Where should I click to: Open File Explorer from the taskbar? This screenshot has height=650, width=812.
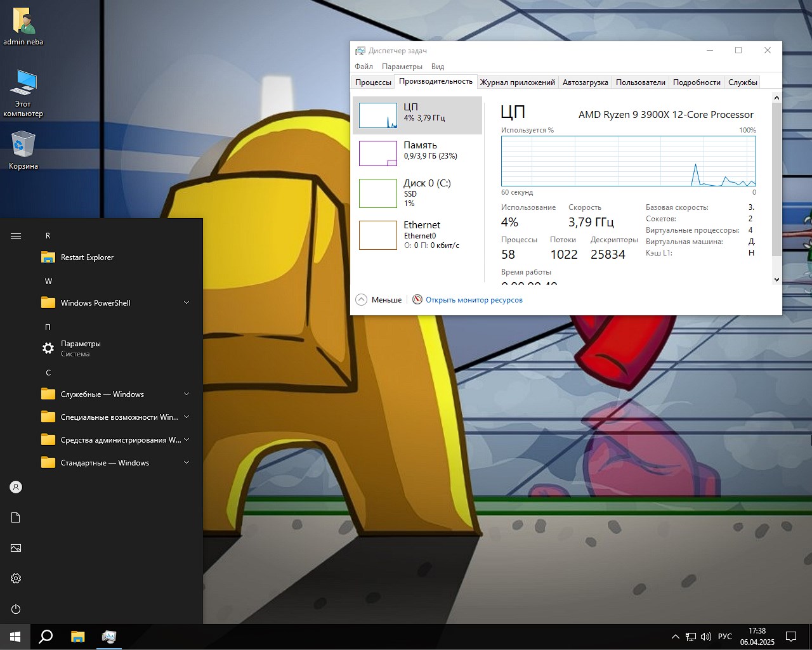[77, 637]
